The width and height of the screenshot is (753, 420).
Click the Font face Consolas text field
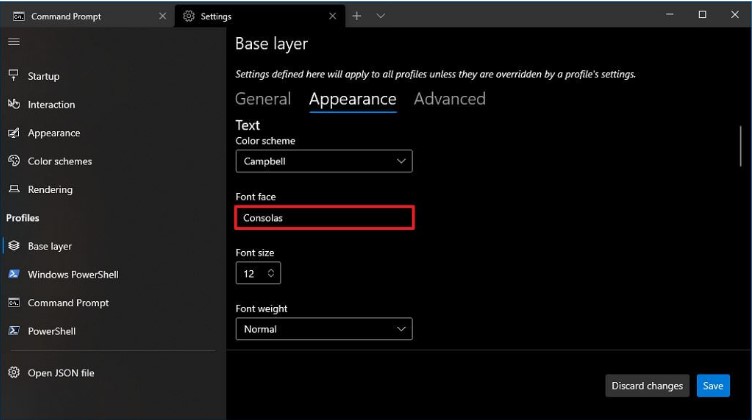coord(324,217)
